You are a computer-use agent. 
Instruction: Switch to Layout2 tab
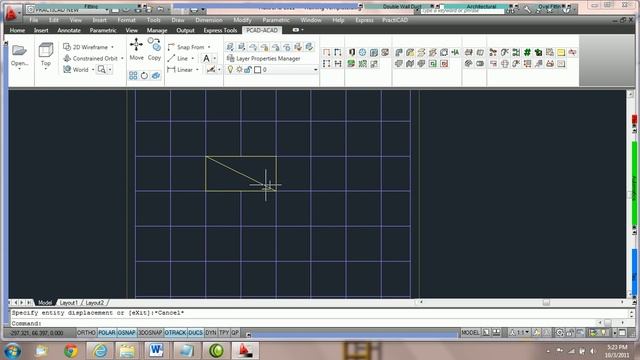point(95,303)
